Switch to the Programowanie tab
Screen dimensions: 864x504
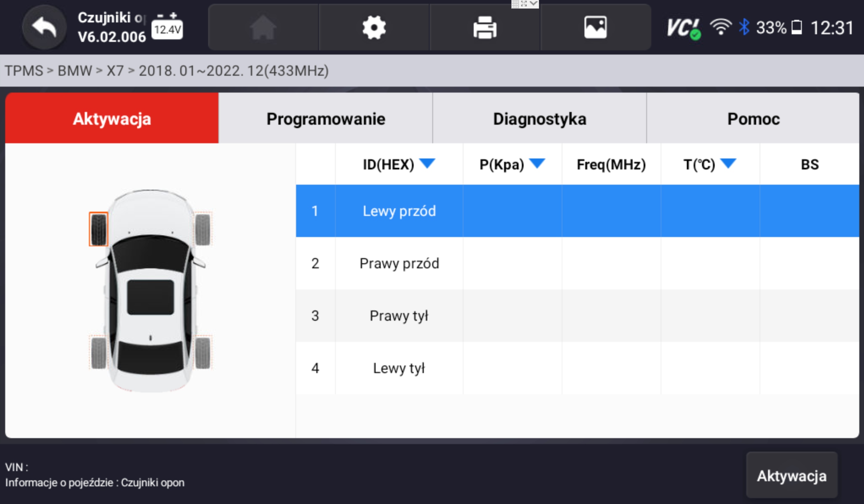point(325,118)
